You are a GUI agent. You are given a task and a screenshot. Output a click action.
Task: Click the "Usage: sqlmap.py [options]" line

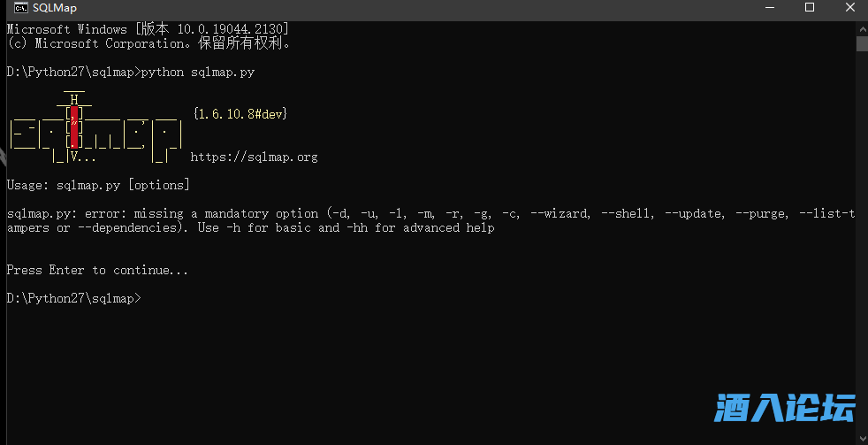click(97, 186)
